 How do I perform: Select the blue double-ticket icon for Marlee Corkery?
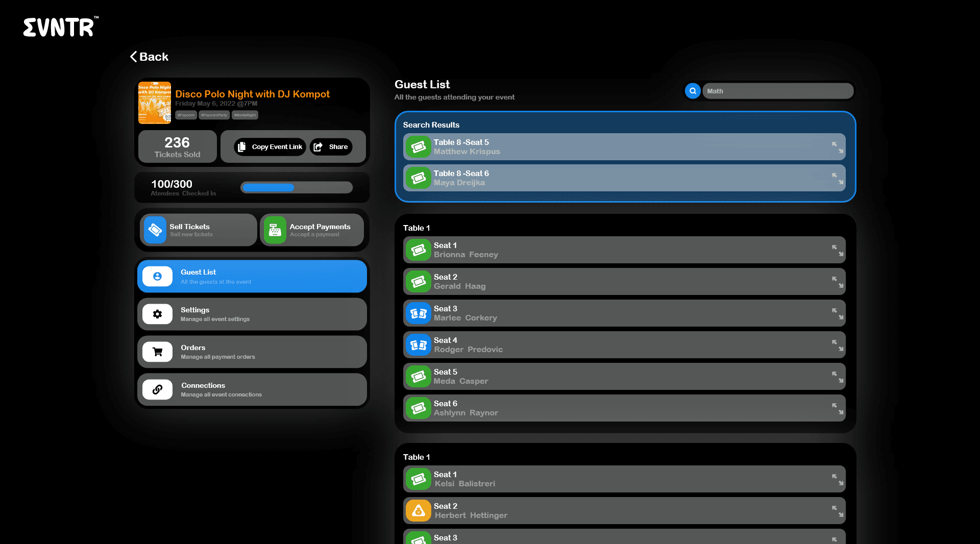click(x=418, y=313)
